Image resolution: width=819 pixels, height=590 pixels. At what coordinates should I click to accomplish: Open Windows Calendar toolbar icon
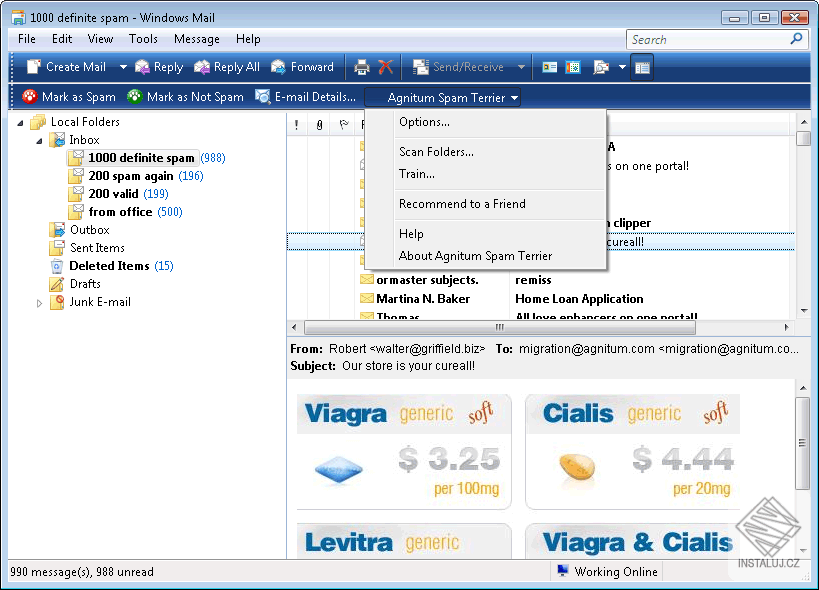point(573,67)
